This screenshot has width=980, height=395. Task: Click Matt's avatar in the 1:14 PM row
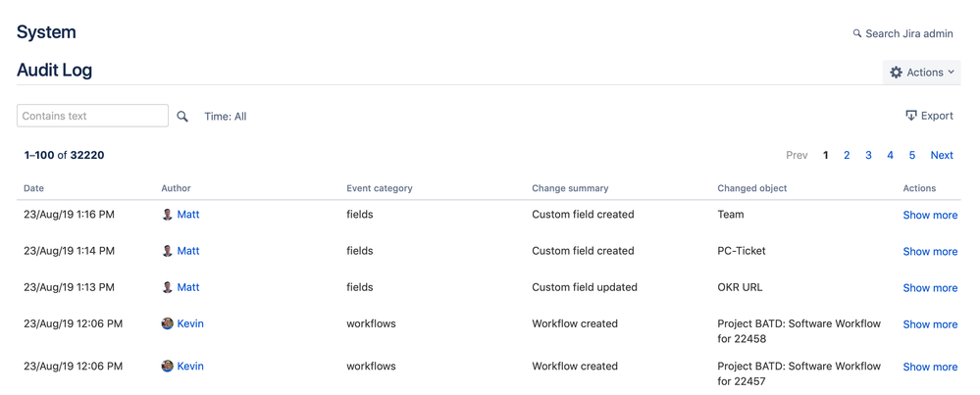(168, 251)
